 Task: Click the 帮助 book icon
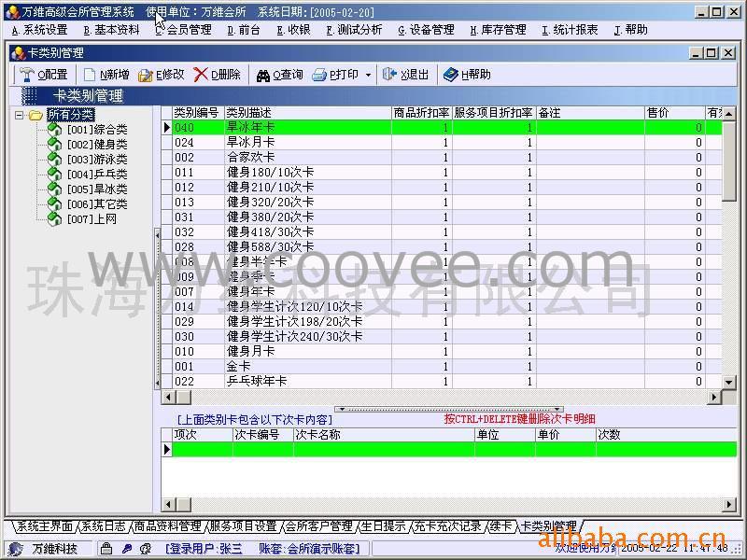click(450, 75)
